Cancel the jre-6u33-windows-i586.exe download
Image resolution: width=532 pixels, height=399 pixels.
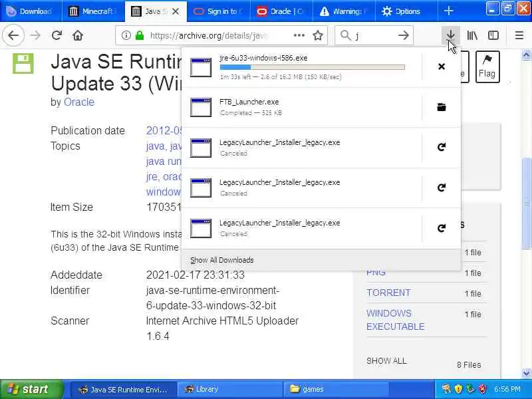pyautogui.click(x=442, y=66)
